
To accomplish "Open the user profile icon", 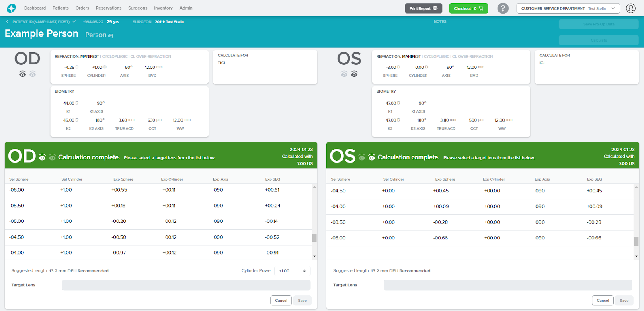I will 630,8.
